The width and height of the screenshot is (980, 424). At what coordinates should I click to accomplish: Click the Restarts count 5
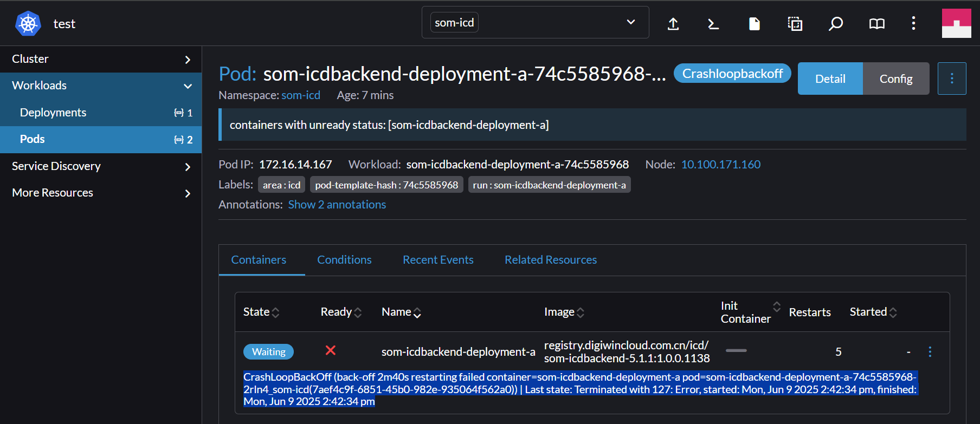click(839, 352)
